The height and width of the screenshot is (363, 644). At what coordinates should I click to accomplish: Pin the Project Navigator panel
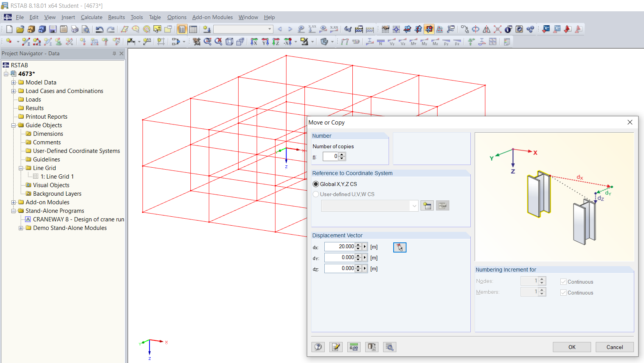point(114,54)
